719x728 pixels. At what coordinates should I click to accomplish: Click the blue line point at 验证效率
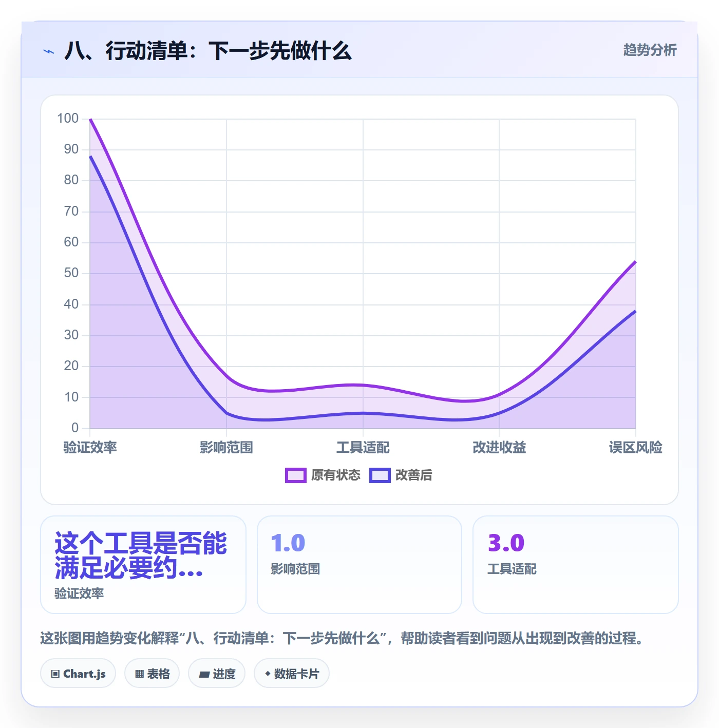(90, 156)
